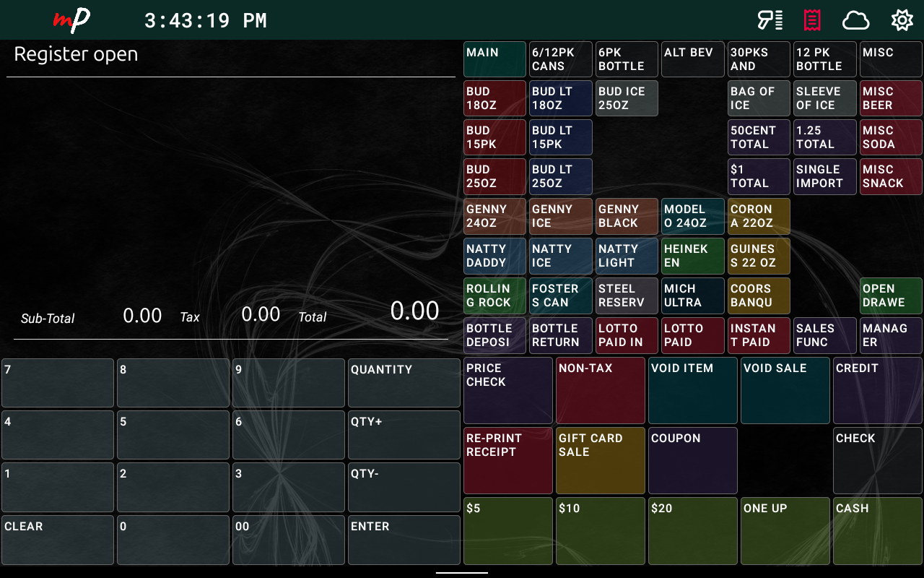Open settings with the gear icon

pos(902,20)
